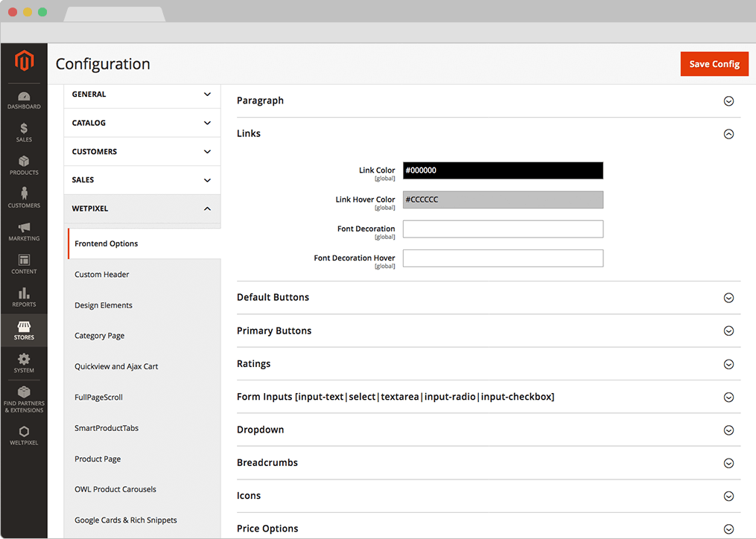Viewport: 756px width, 539px height.
Task: Select the Custom Header tab
Action: click(x=102, y=275)
